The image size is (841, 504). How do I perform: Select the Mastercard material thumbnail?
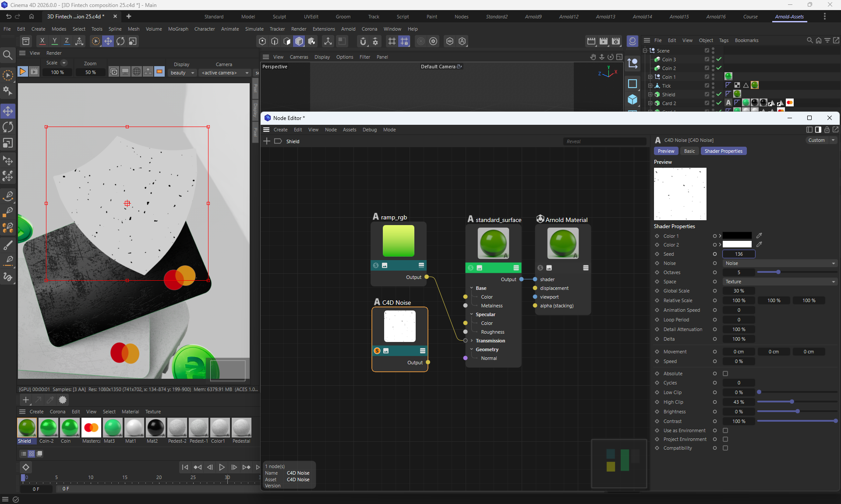91,428
